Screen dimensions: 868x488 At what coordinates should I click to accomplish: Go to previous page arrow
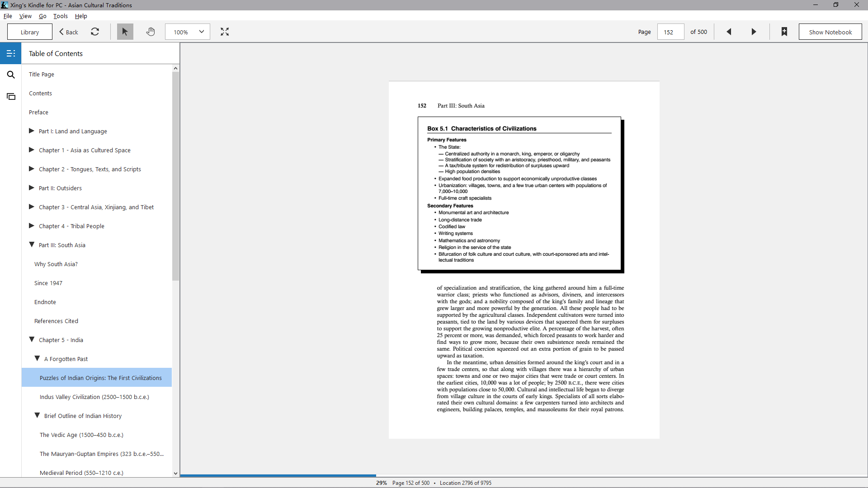point(729,32)
